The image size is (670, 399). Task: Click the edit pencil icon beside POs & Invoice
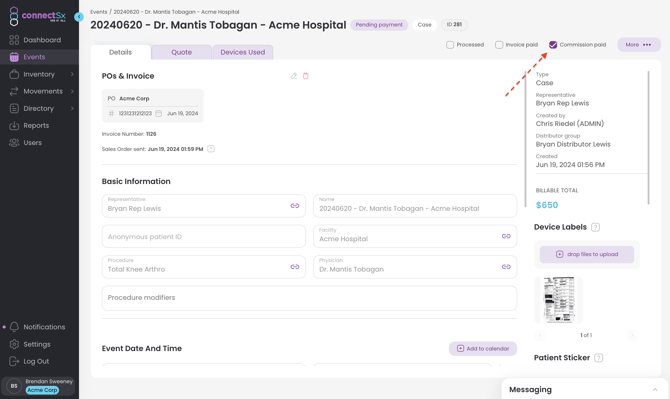[294, 76]
